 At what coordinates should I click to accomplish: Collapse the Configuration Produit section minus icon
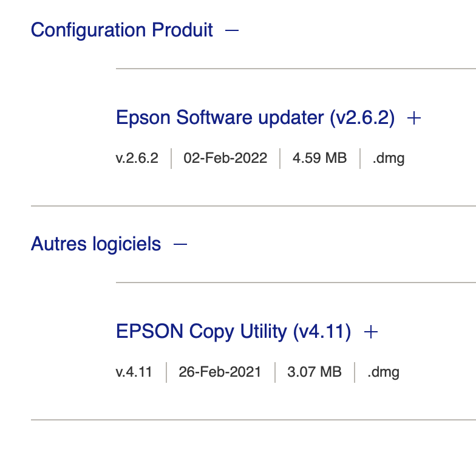[232, 30]
